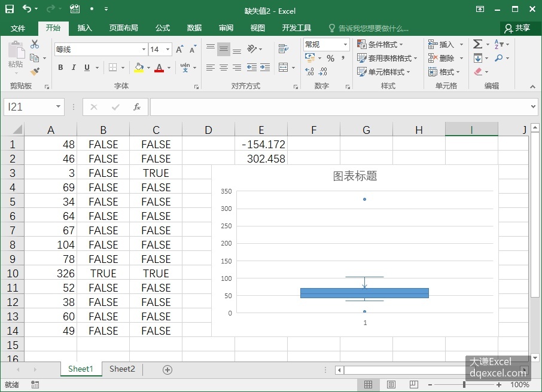Image resolution: width=542 pixels, height=392 pixels.
Task: Switch to 数据 Data ribbon tab
Action: point(194,28)
